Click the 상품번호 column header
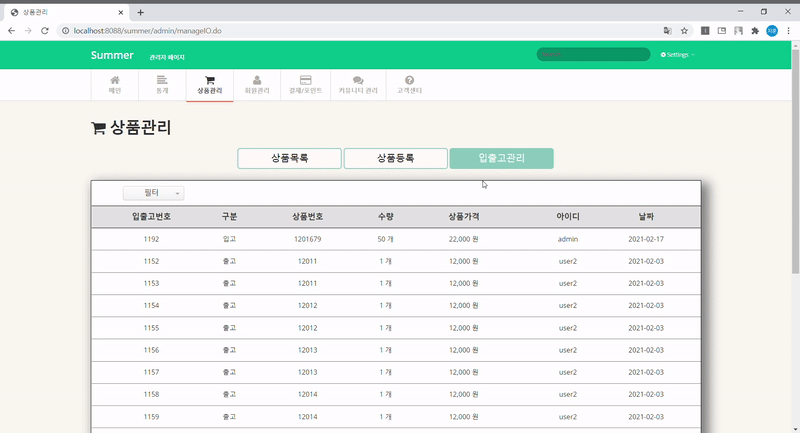 coord(308,217)
